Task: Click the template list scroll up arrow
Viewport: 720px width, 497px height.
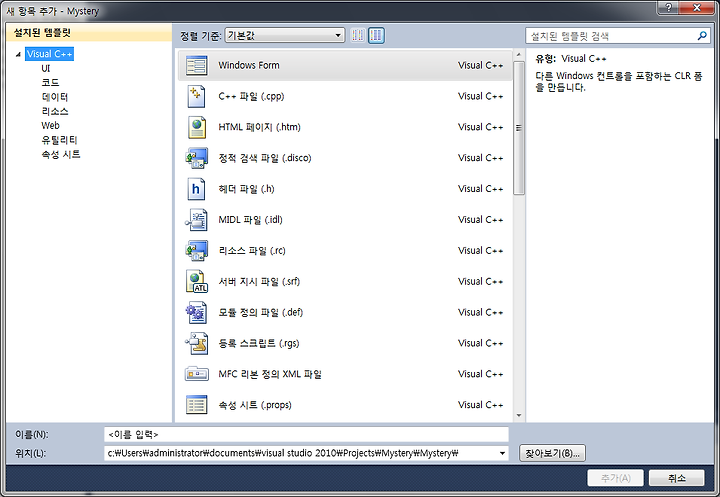Action: coord(519,55)
